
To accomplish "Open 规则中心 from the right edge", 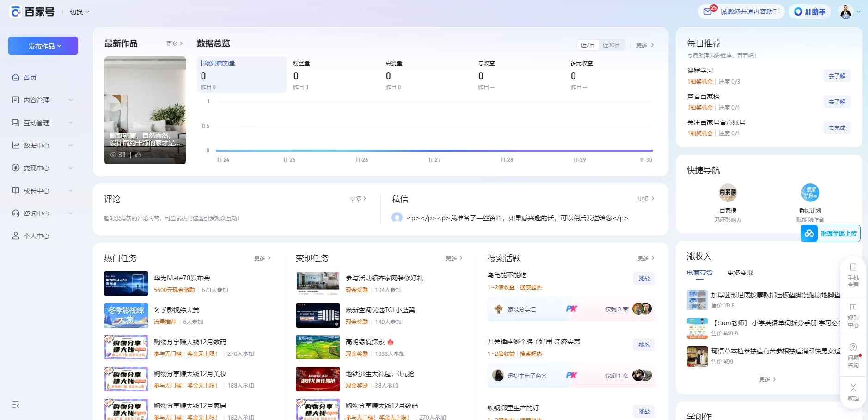I will [853, 315].
